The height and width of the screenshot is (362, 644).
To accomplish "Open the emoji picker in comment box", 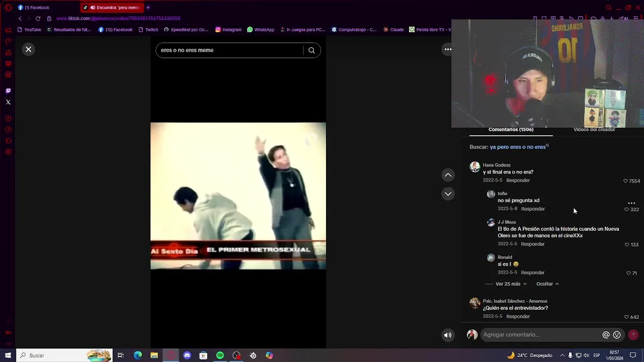I will click(x=617, y=335).
